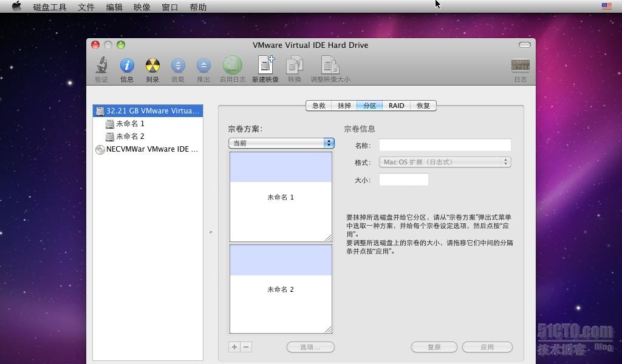622x364 pixels.
Task: Open the 格式 (Format) dropdown
Action: [445, 162]
